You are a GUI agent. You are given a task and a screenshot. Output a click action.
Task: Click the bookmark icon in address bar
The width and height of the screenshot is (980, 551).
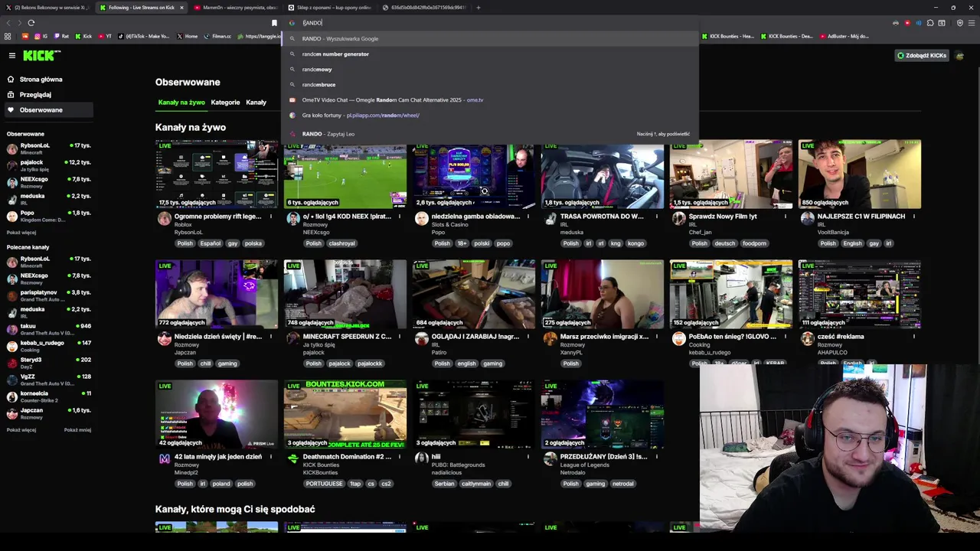(274, 23)
